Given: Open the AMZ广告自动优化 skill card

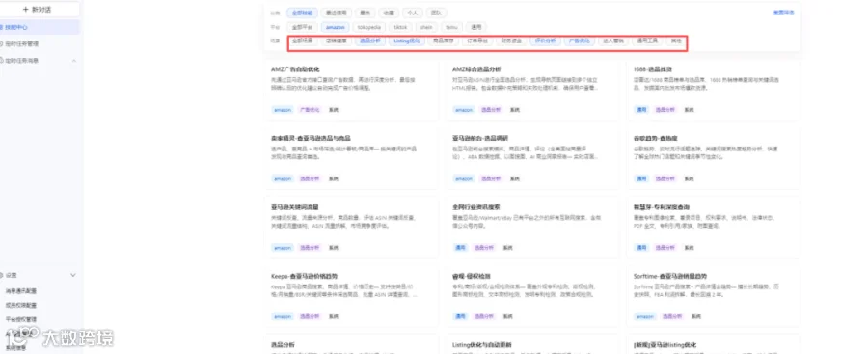Looking at the screenshot, I should pos(351,89).
